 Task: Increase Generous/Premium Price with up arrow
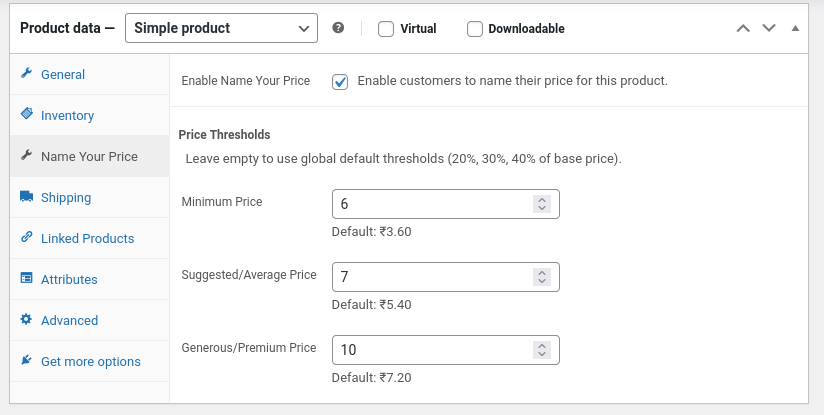[542, 346]
